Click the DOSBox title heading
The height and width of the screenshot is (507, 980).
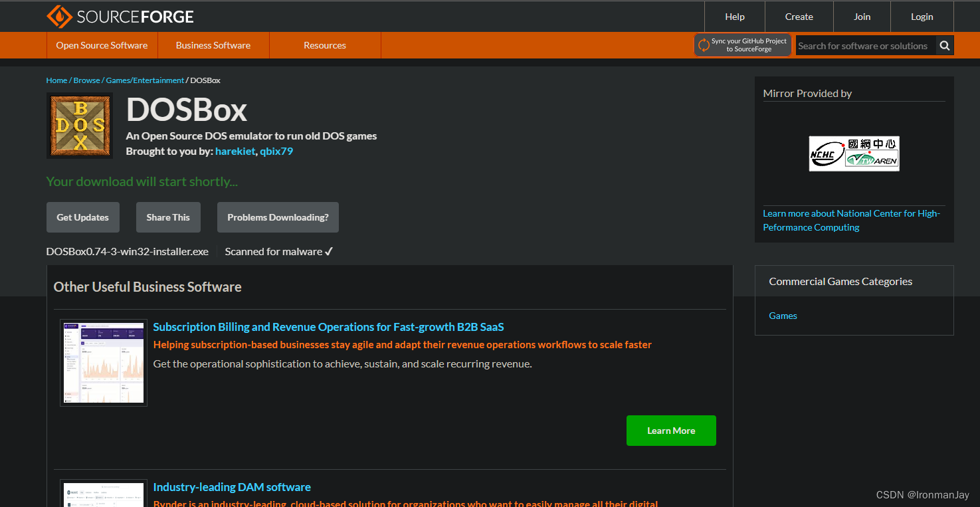[187, 110]
